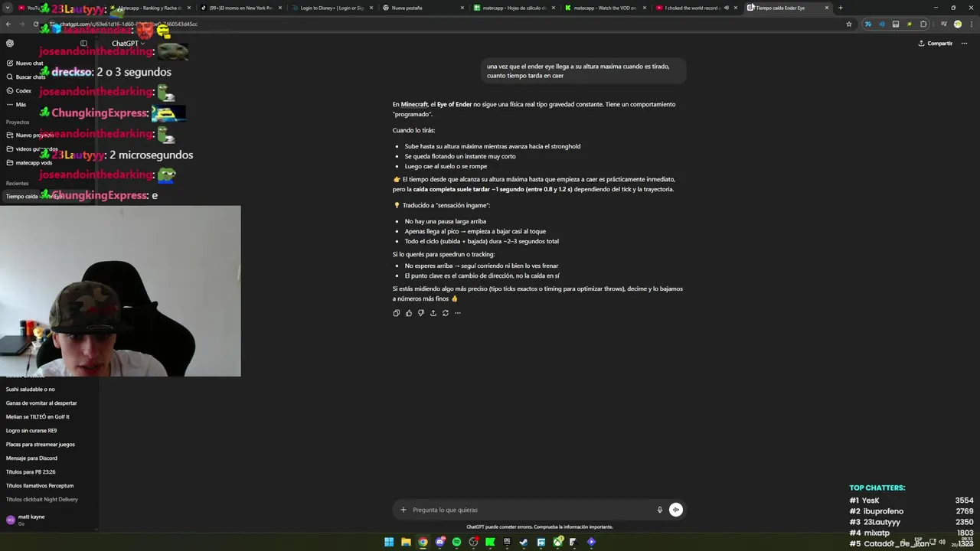Share the response with the upload icon
This screenshot has width=980, height=551.
tap(433, 313)
